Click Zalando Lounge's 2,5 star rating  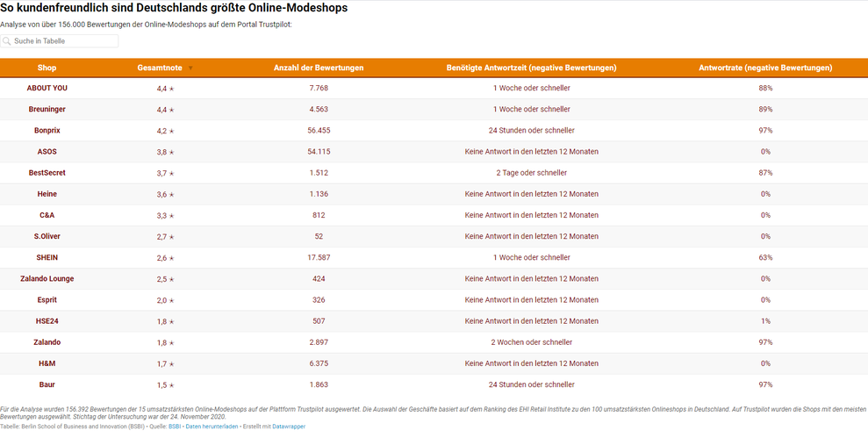[166, 279]
